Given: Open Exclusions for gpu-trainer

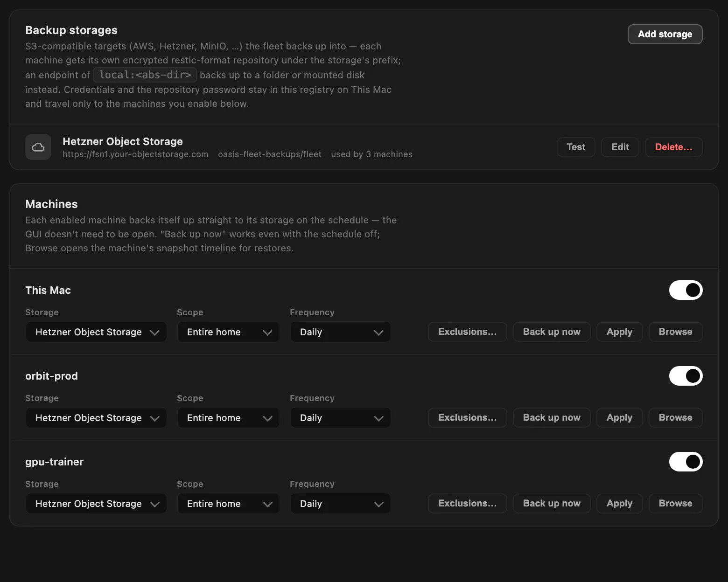Looking at the screenshot, I should (468, 503).
